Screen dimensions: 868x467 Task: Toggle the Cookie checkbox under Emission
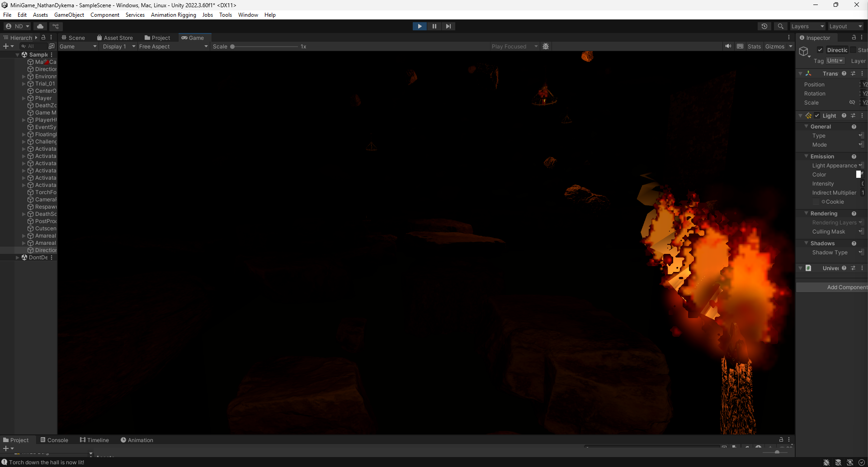click(x=816, y=202)
